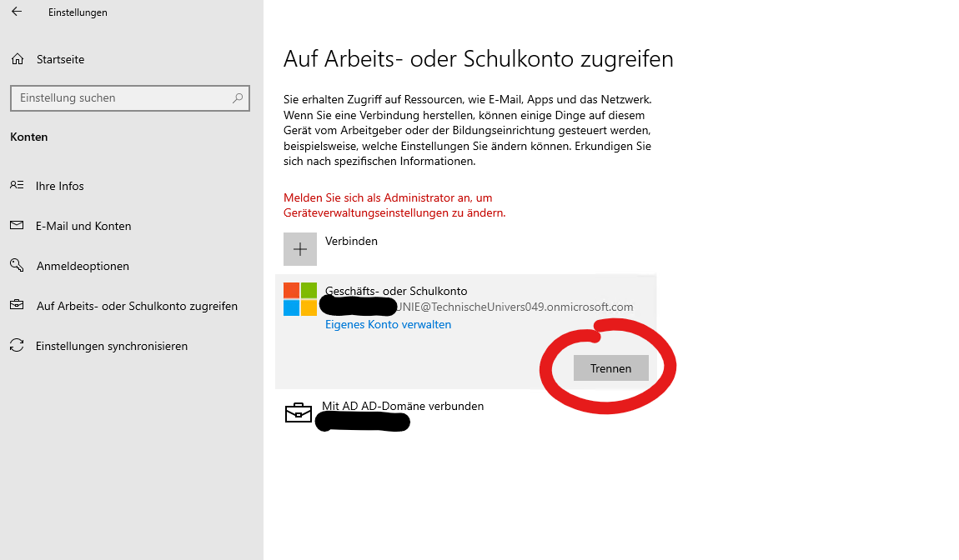Go to 'E-Mail und Konten' section

pos(83,226)
